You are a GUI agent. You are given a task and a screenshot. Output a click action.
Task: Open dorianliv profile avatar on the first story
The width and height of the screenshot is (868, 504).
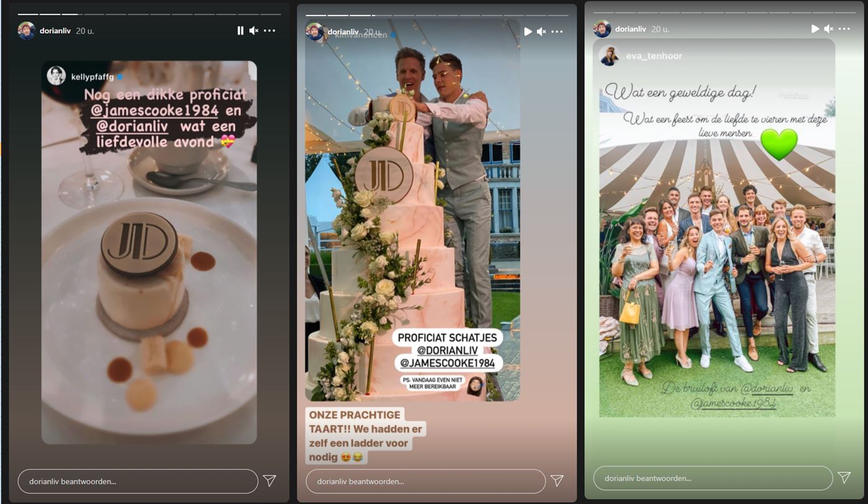pos(27,30)
